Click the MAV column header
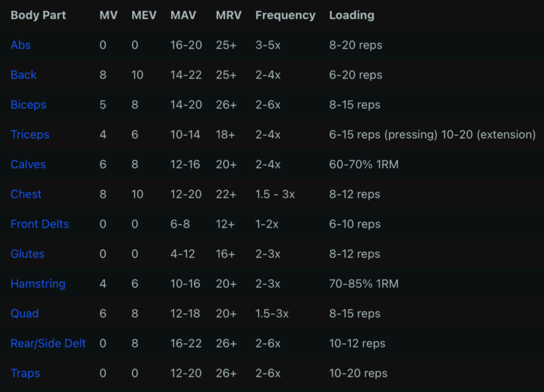The image size is (544, 392). click(183, 15)
